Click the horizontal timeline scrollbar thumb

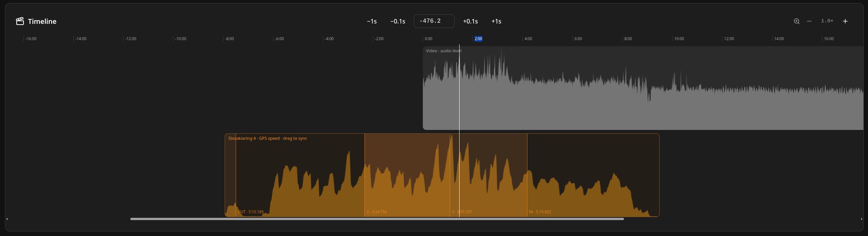point(377,219)
